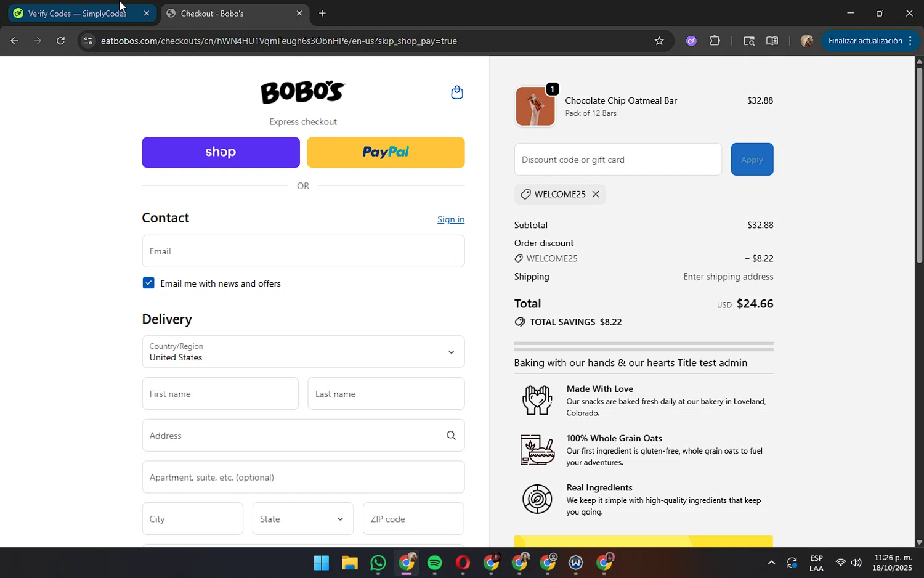Expand the Country/Region dropdown
The image size is (924, 578).
coord(303,352)
